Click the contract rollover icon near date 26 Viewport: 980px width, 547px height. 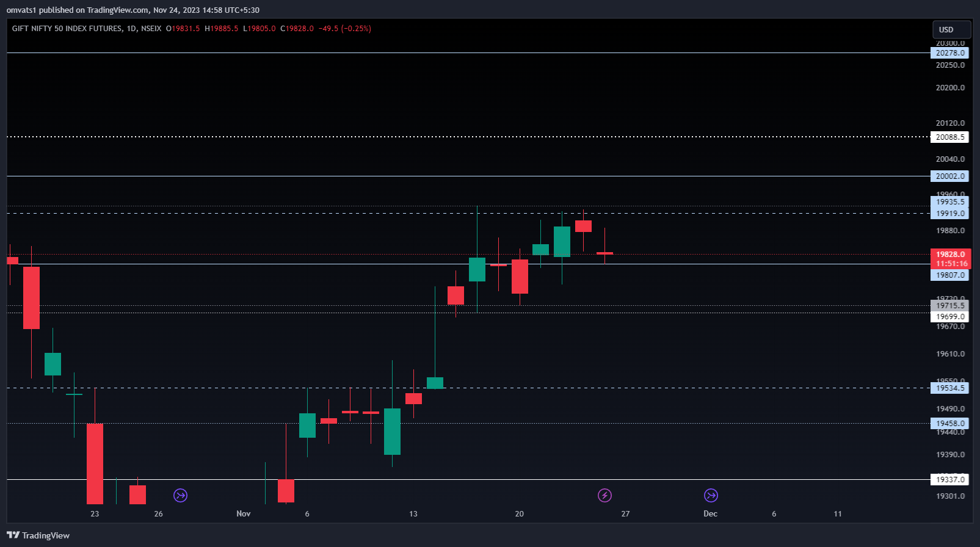(x=180, y=495)
